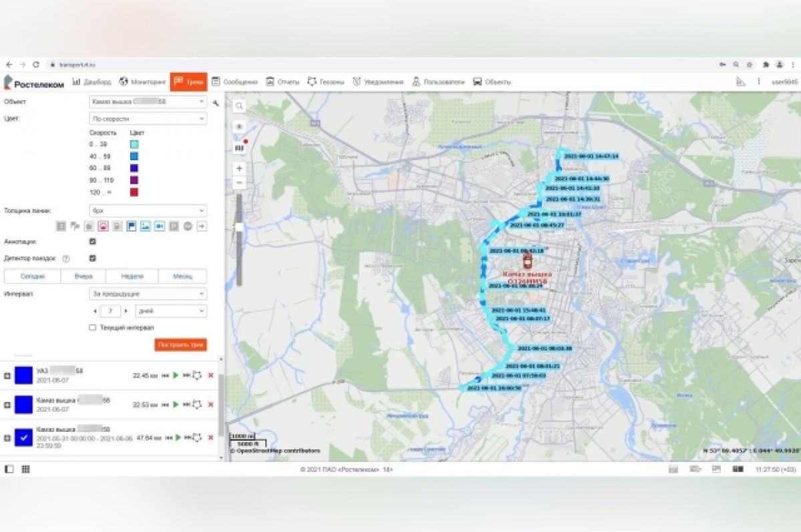The image size is (801, 532).
Task: Open the Объект vehicle dropdown
Action: click(148, 102)
